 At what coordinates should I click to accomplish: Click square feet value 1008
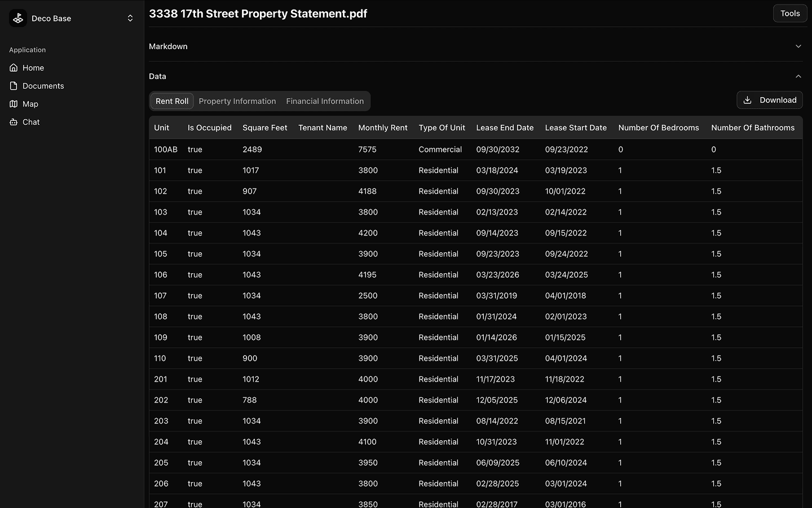coord(251,338)
